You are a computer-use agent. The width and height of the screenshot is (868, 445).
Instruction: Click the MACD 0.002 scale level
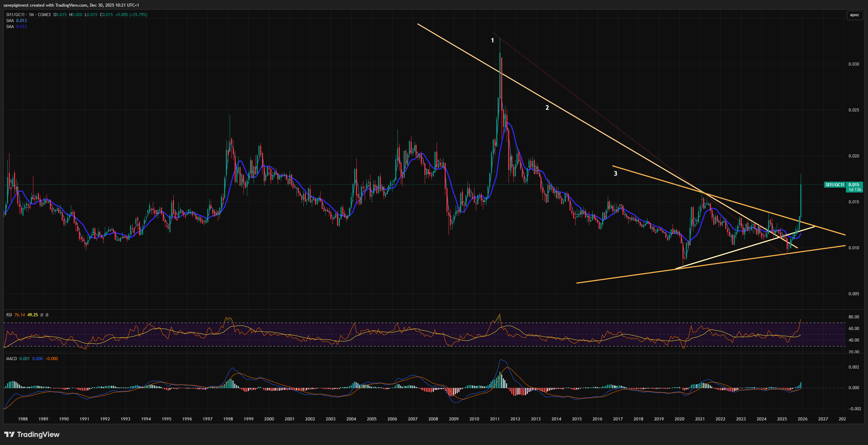click(x=854, y=367)
